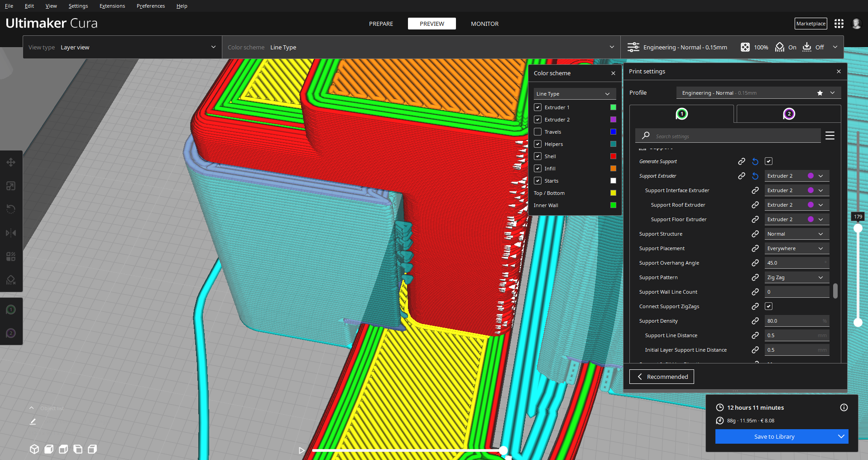The image size is (868, 460).
Task: Choose Extruder 1 button in left sidebar
Action: 11,310
